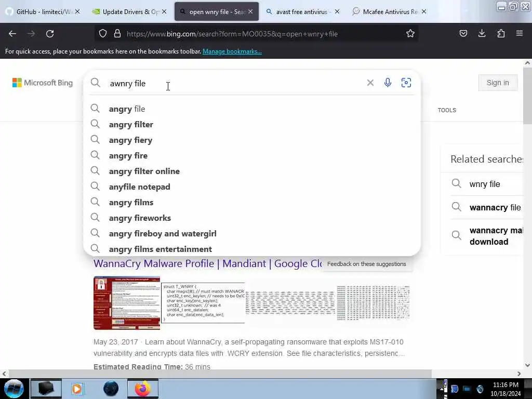Open the Firefox hamburger menu
The width and height of the screenshot is (532, 399).
point(520,33)
